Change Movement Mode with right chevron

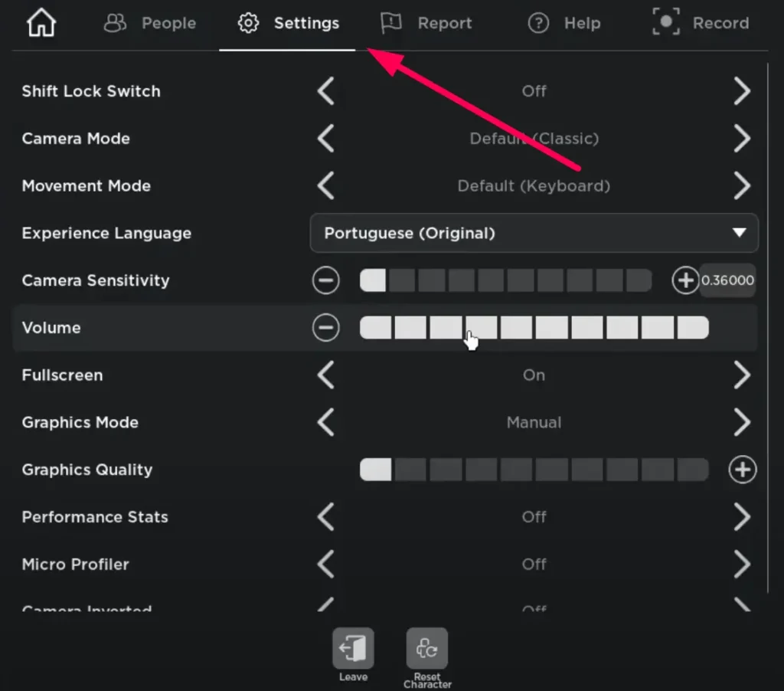tap(741, 186)
